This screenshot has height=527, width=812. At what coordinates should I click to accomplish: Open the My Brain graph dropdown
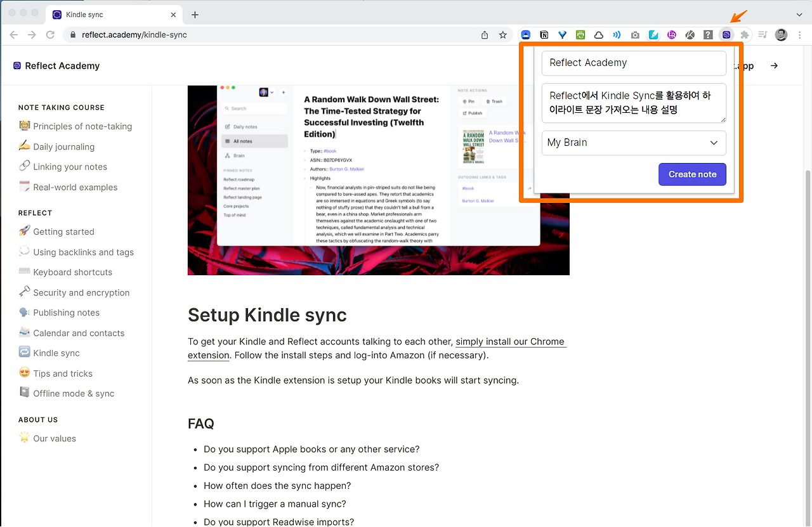click(x=634, y=143)
